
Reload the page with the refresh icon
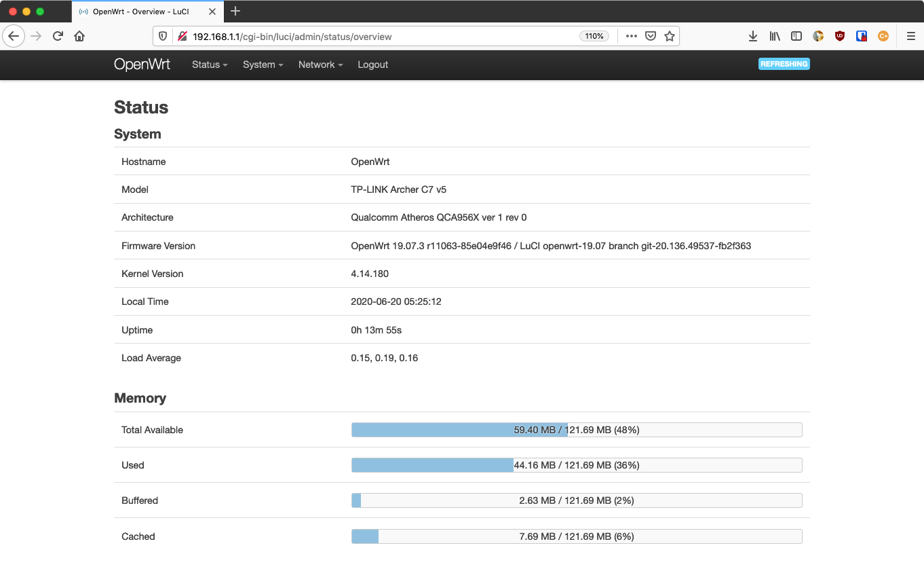coord(58,36)
